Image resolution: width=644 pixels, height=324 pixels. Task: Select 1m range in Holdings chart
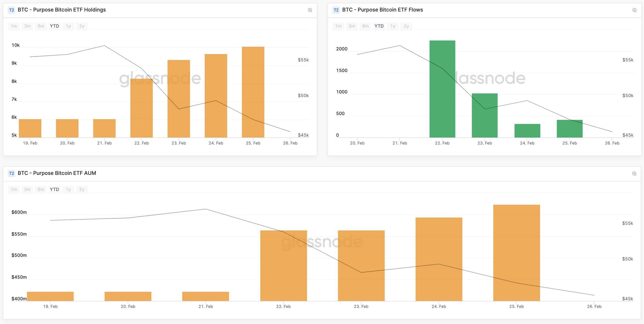pos(14,26)
